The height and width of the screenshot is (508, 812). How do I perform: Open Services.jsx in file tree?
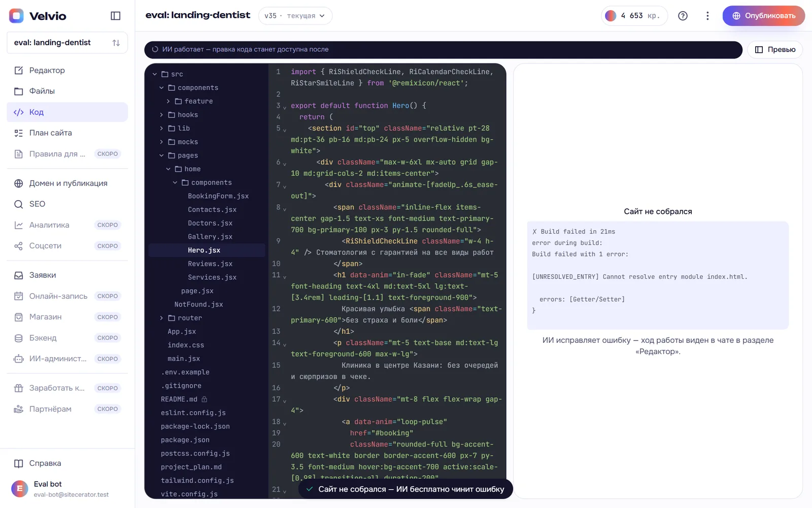click(x=212, y=277)
